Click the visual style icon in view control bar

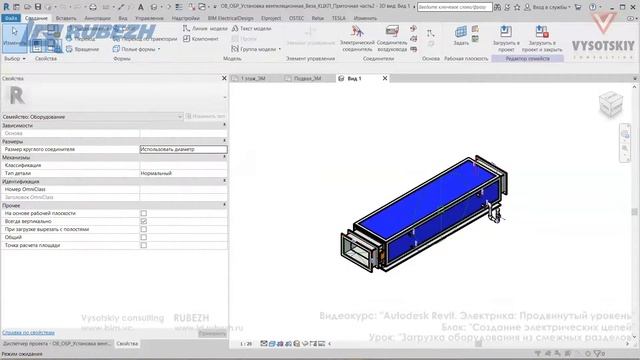pyautogui.click(x=272, y=344)
